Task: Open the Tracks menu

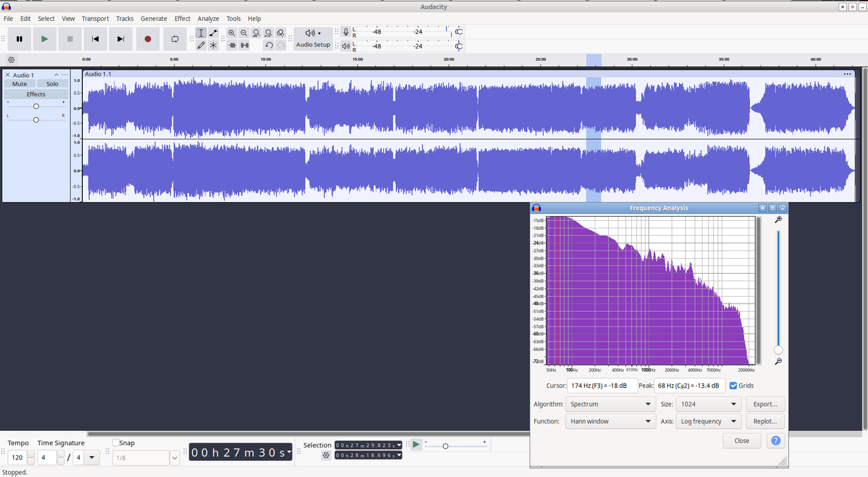Action: coord(125,19)
